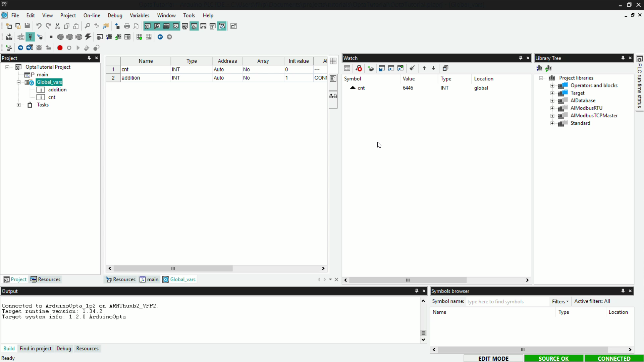Image resolution: width=644 pixels, height=362 pixels.
Task: Toggle the Watch window toolbar button
Action: pyautogui.click(x=175, y=26)
